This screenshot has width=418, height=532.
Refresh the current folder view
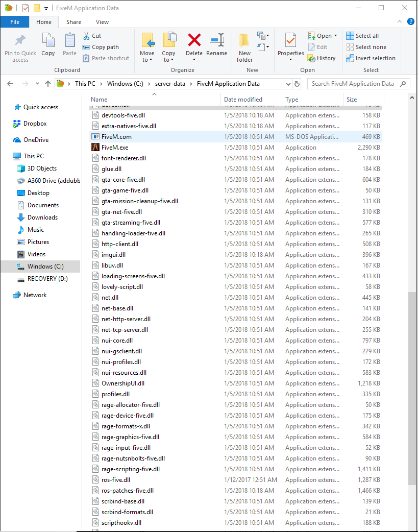[297, 84]
